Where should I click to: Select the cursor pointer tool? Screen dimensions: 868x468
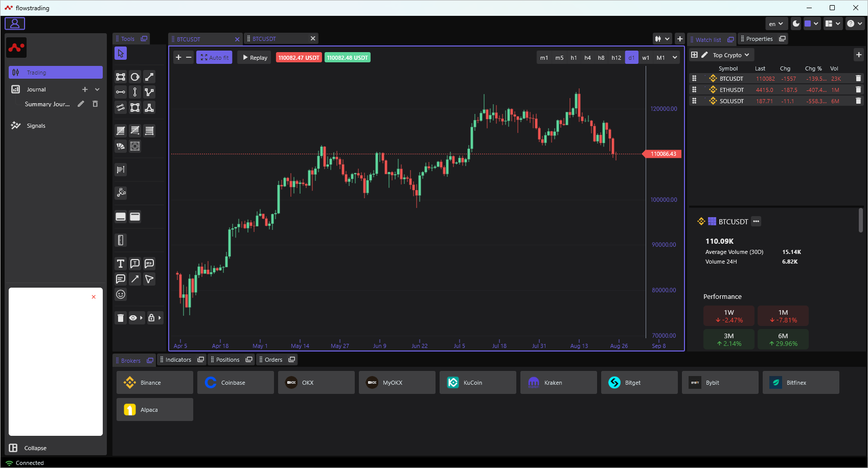[121, 53]
